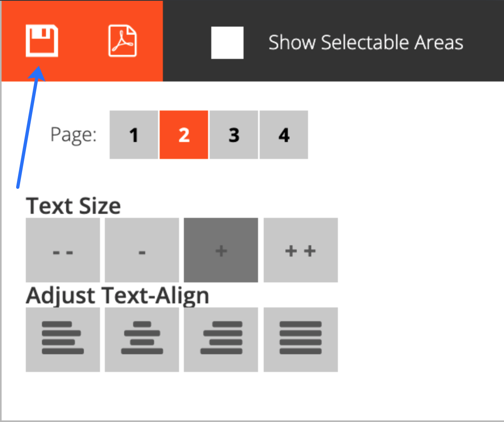Open page 4

pos(284,135)
